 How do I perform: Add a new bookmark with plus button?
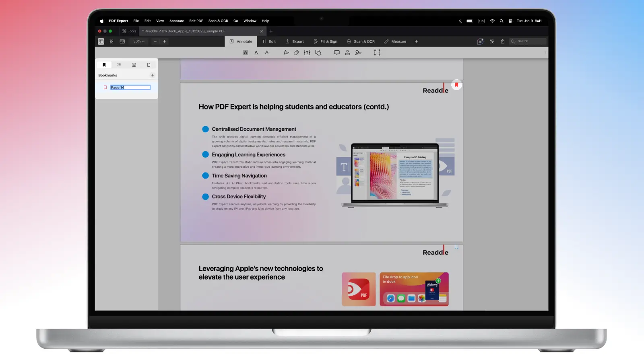(x=153, y=75)
